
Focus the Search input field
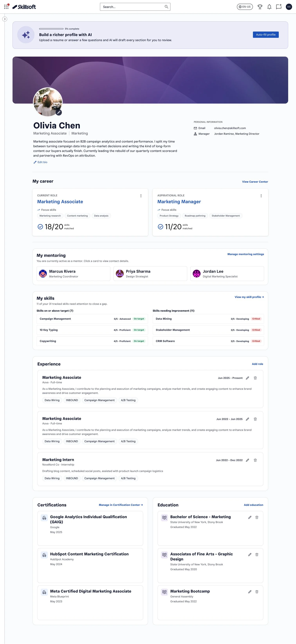[135, 7]
